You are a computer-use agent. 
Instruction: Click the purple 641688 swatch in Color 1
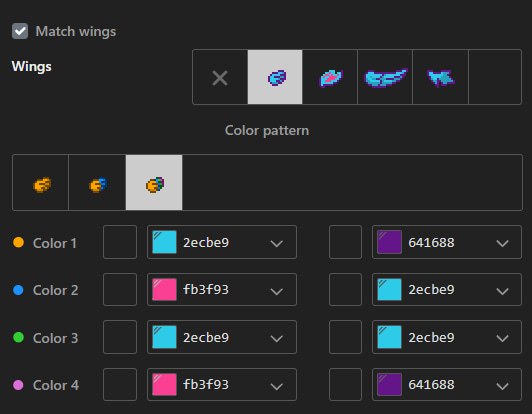point(390,242)
